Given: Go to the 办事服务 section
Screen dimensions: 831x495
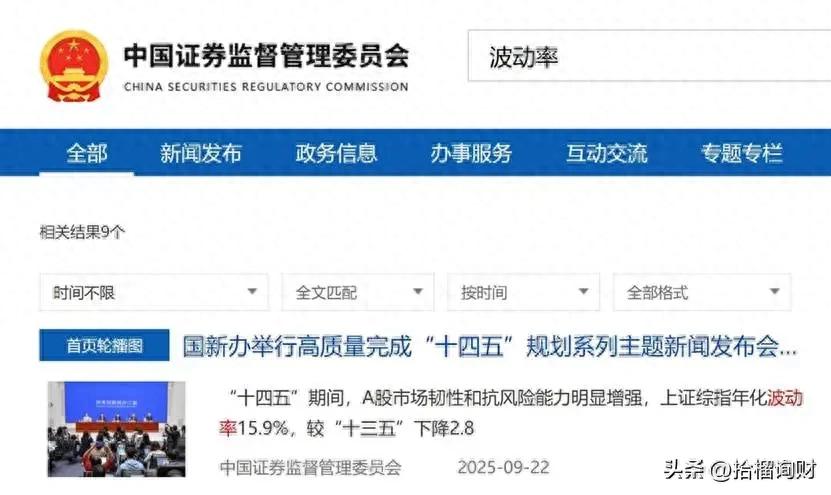Looking at the screenshot, I should point(471,153).
